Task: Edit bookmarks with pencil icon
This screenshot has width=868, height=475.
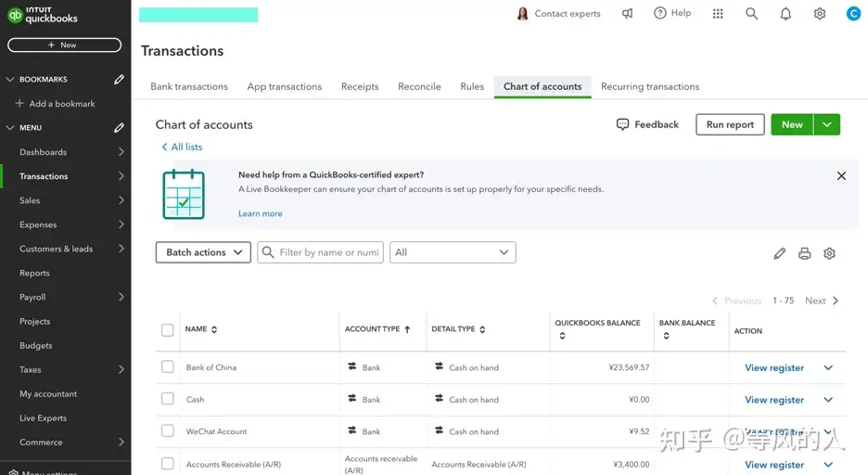Action: coord(119,79)
